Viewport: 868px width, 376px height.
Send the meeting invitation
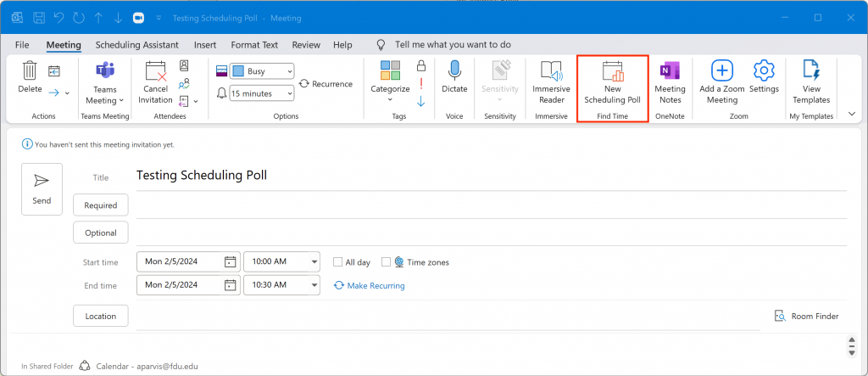pyautogui.click(x=42, y=188)
